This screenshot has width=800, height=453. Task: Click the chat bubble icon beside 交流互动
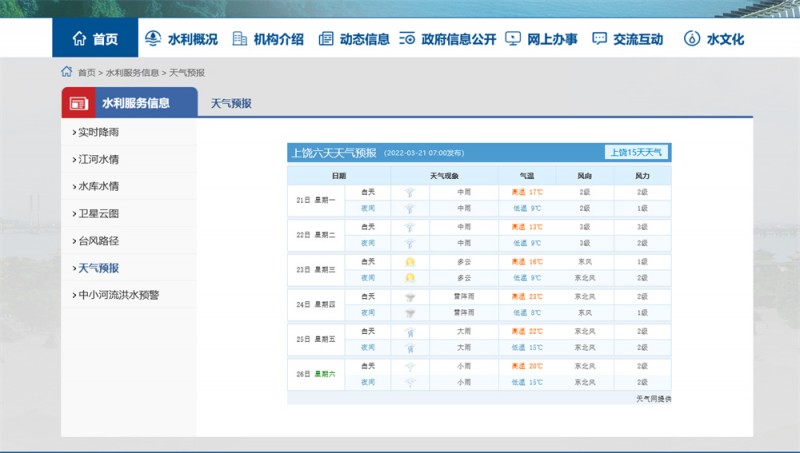[x=599, y=38]
